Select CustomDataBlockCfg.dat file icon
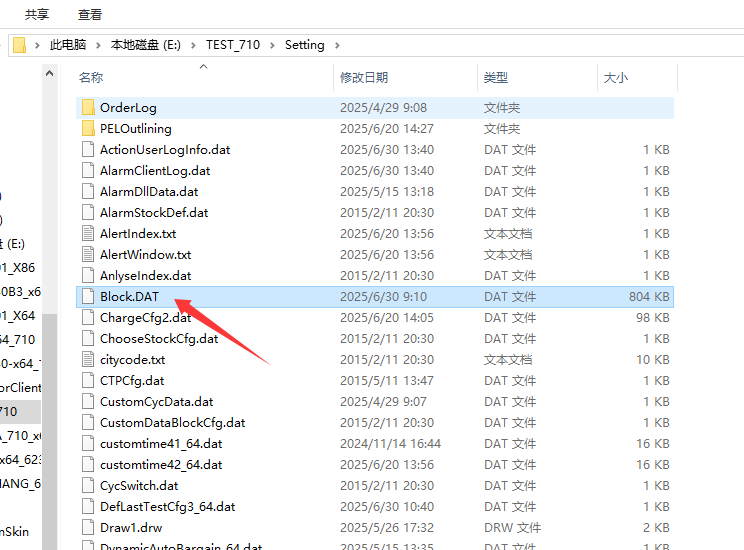 pyautogui.click(x=88, y=422)
